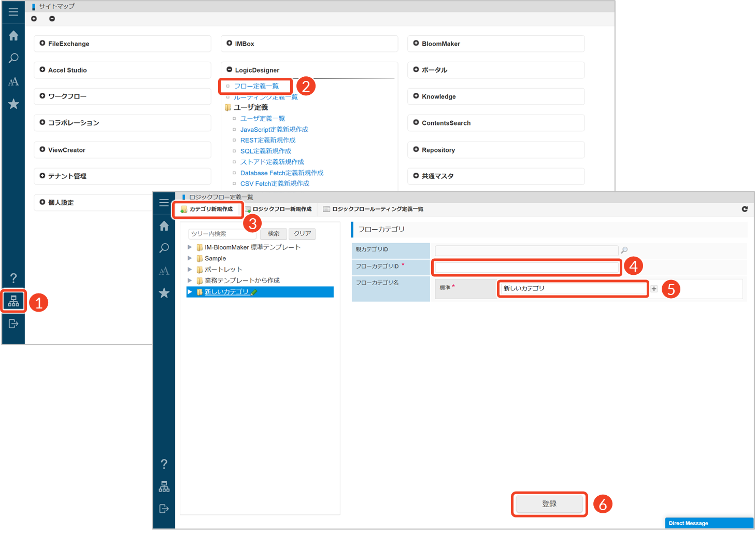Select the カテゴリ新規作成 toolbar item
This screenshot has width=756, height=533.
coord(208,209)
